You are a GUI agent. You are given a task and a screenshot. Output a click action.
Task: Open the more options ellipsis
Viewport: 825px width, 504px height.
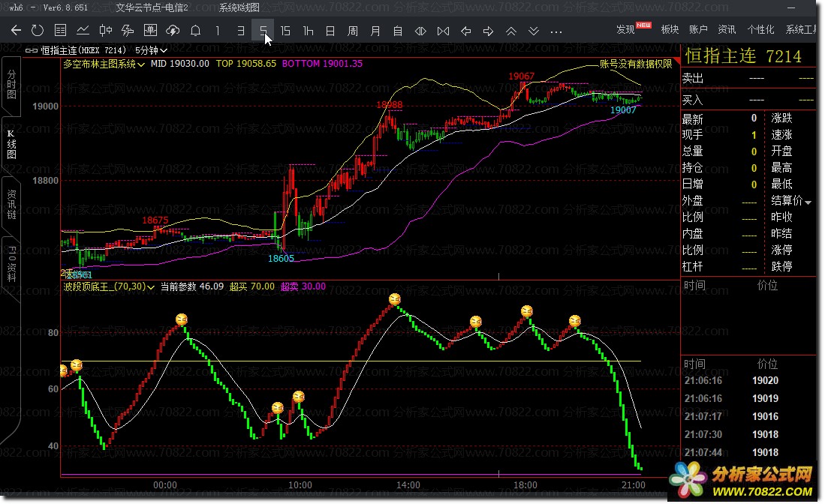tap(556, 31)
